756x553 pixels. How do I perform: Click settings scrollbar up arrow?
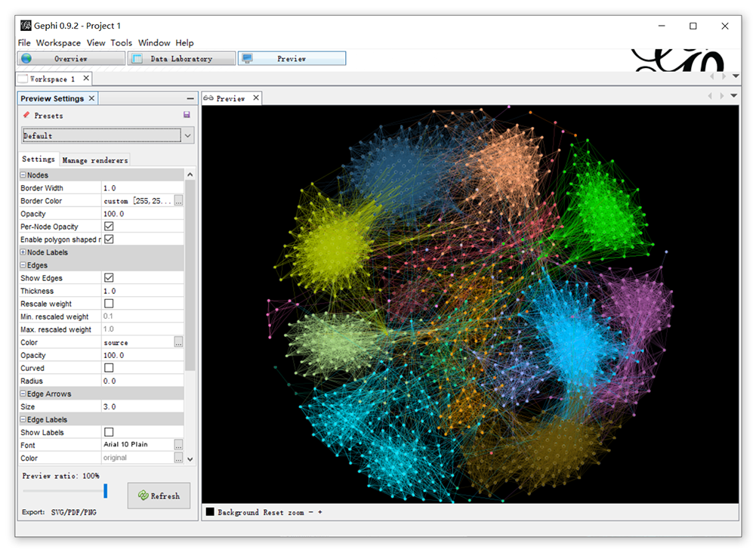[x=190, y=175]
